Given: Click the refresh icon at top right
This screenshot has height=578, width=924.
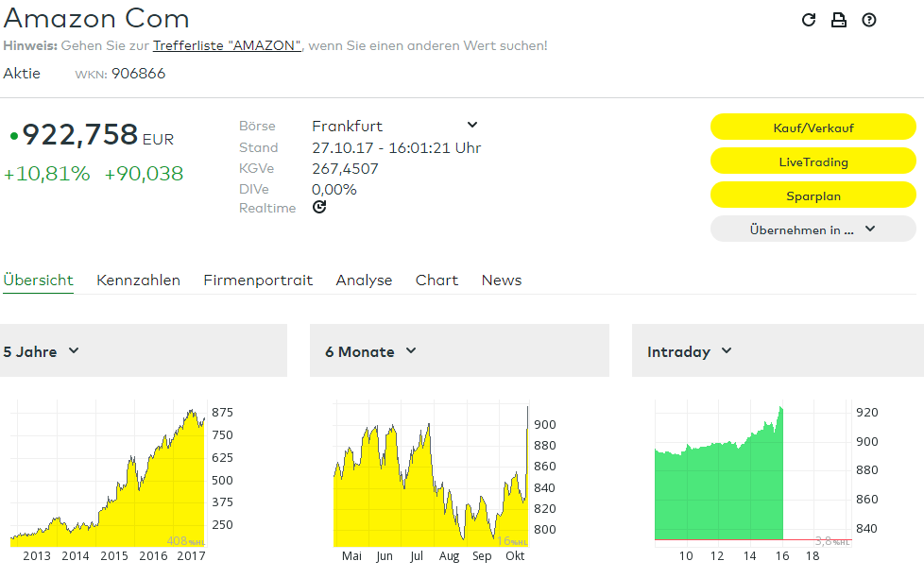Looking at the screenshot, I should pyautogui.click(x=809, y=20).
